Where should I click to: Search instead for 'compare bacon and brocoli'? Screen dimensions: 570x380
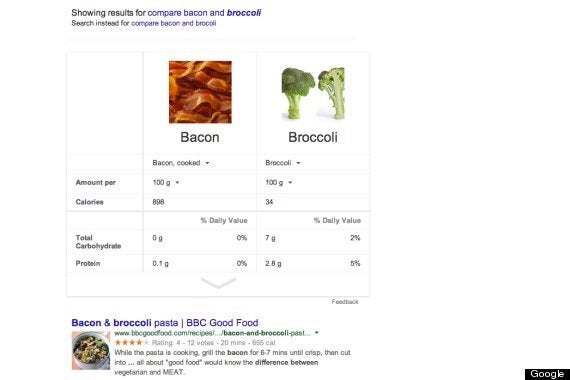click(x=174, y=23)
